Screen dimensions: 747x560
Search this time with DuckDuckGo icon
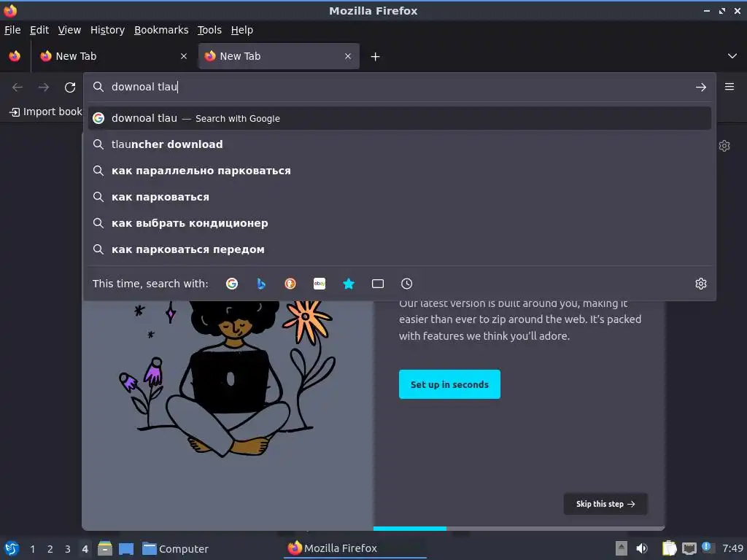point(290,284)
